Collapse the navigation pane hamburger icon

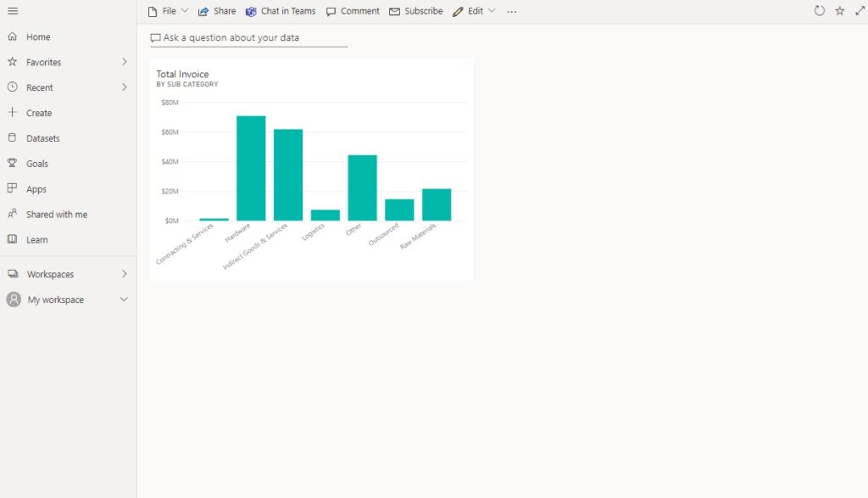(13, 11)
